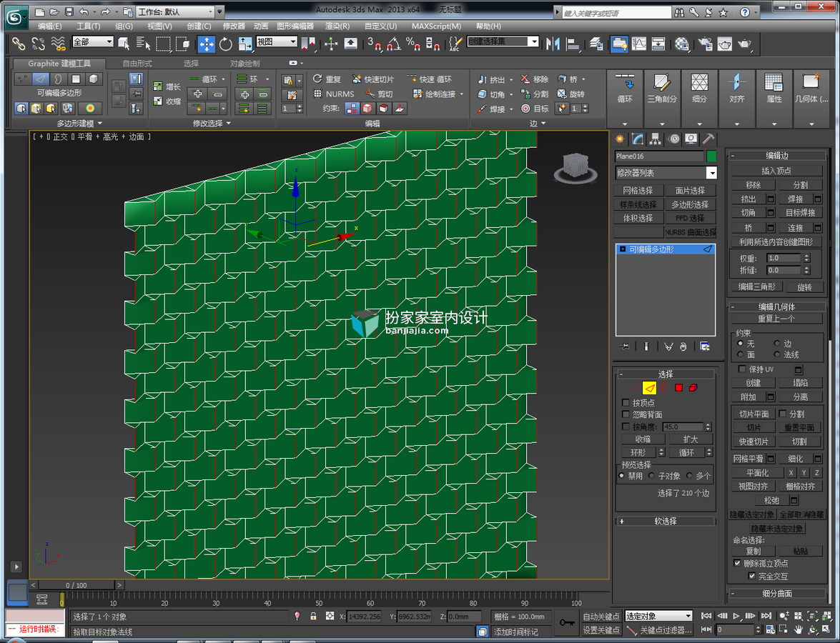Open the Modify command panel tab
Viewport: 840px width, 643px height.
638,139
